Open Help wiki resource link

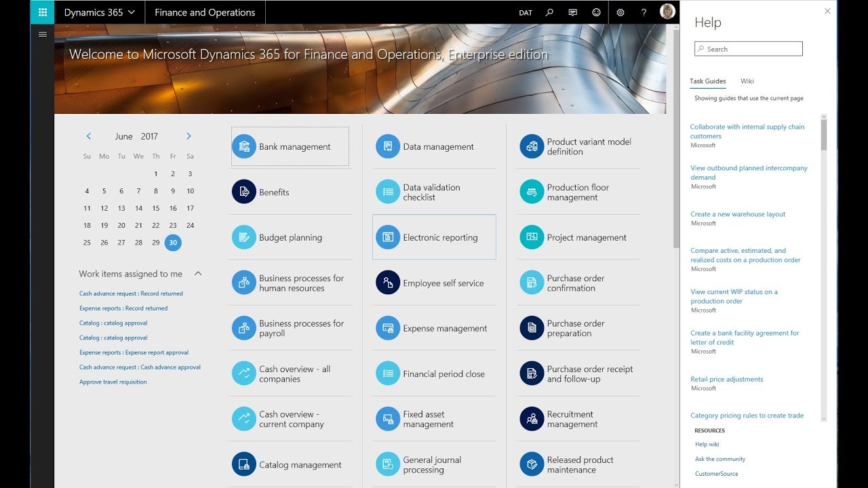(x=707, y=445)
